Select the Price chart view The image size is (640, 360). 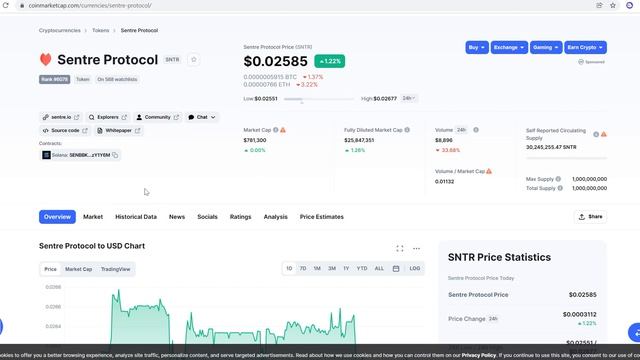51,269
